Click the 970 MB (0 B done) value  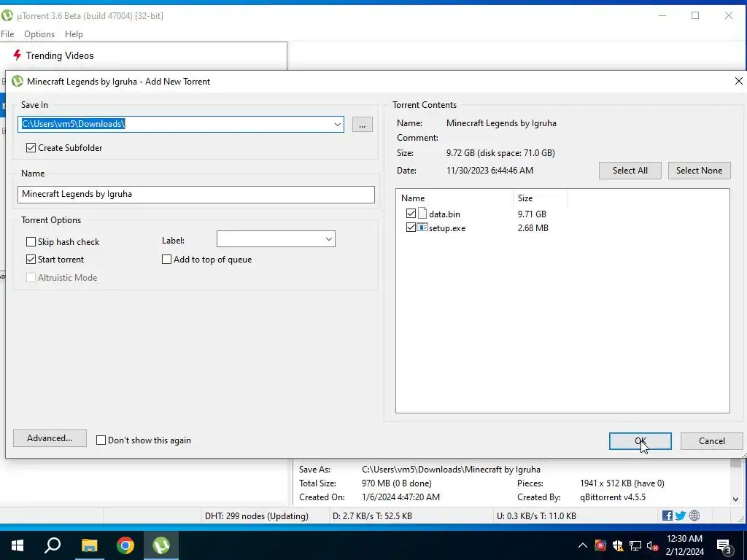[x=396, y=483]
